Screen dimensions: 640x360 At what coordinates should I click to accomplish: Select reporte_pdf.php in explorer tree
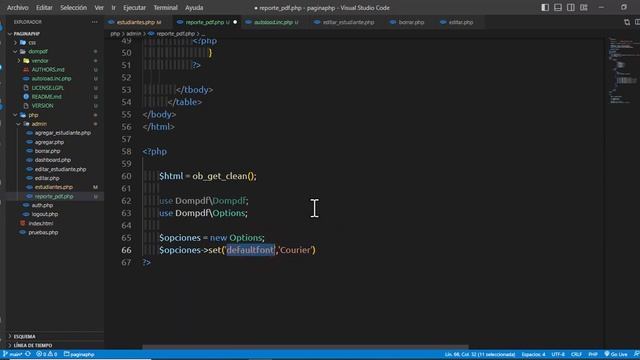click(54, 196)
